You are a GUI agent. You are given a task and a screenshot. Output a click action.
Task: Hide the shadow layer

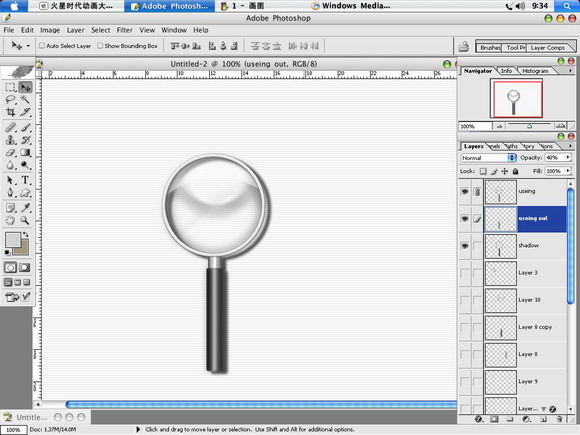465,246
